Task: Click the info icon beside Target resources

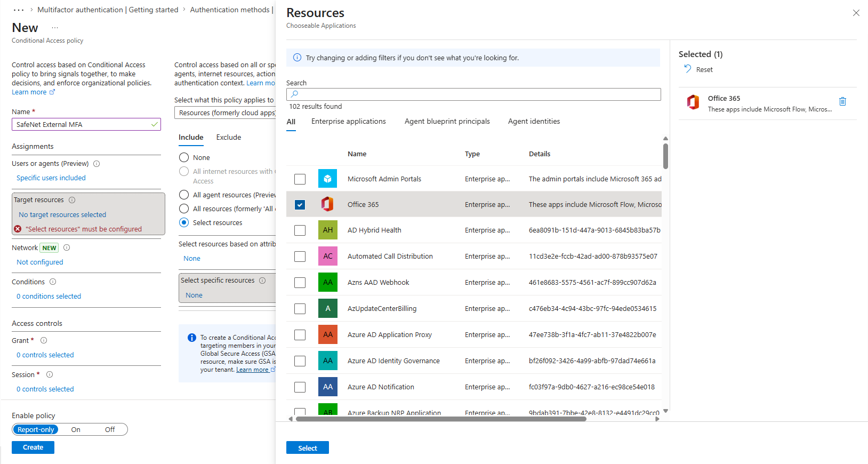Action: pos(72,200)
